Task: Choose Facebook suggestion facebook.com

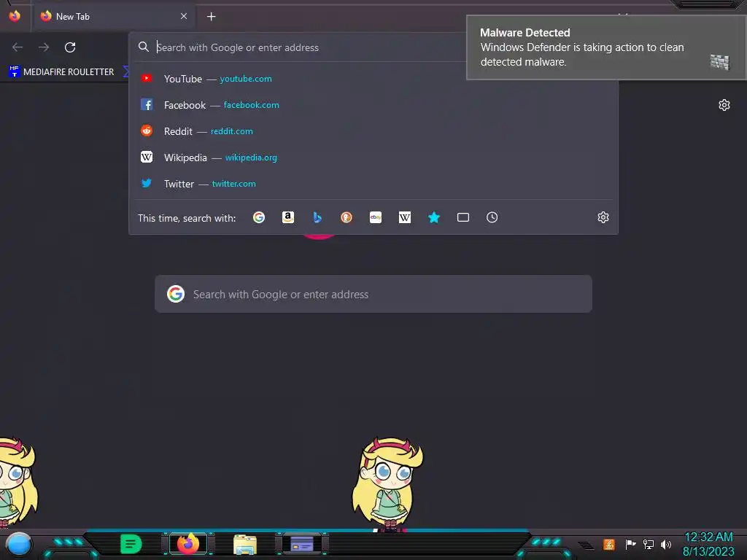Action: pos(373,105)
